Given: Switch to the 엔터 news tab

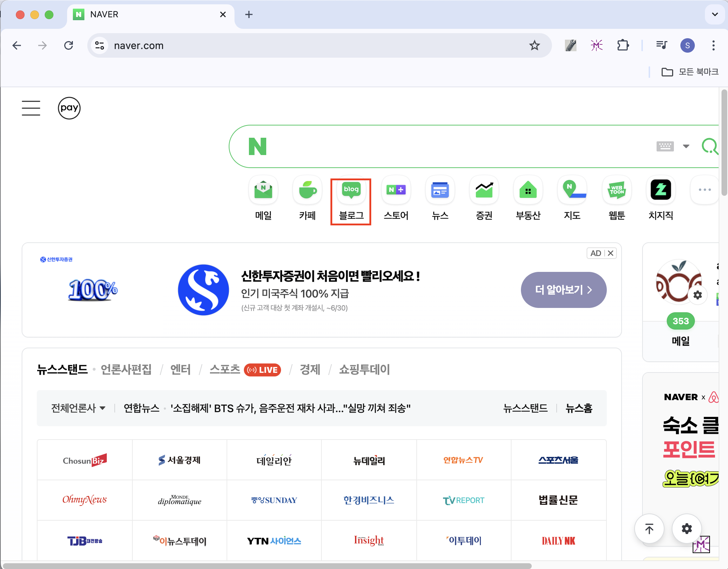Looking at the screenshot, I should 180,370.
